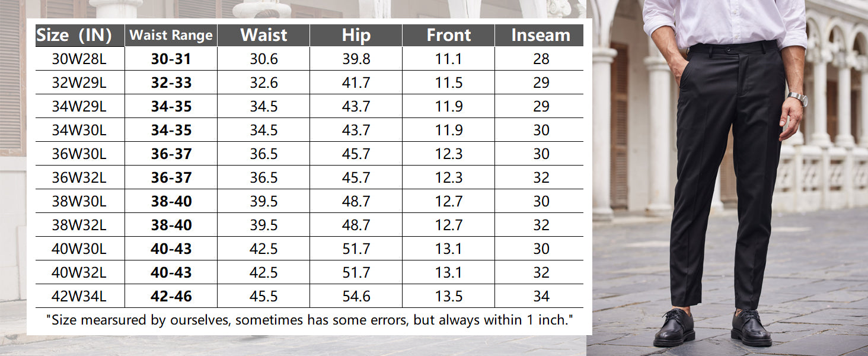Select the 32W29L size label
Viewport: 868px width, 356px height.
point(79,83)
